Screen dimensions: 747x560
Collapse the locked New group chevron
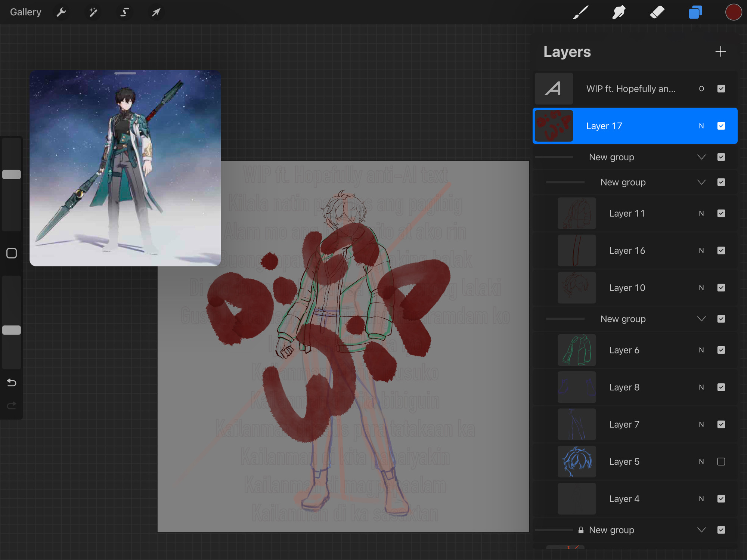click(701, 530)
